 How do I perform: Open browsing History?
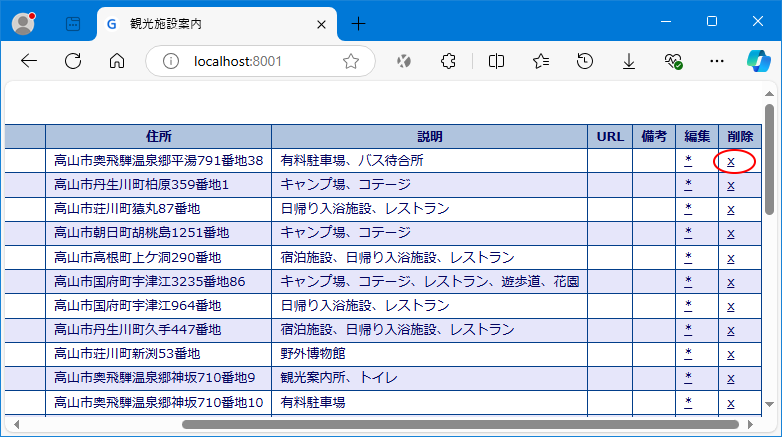point(585,61)
